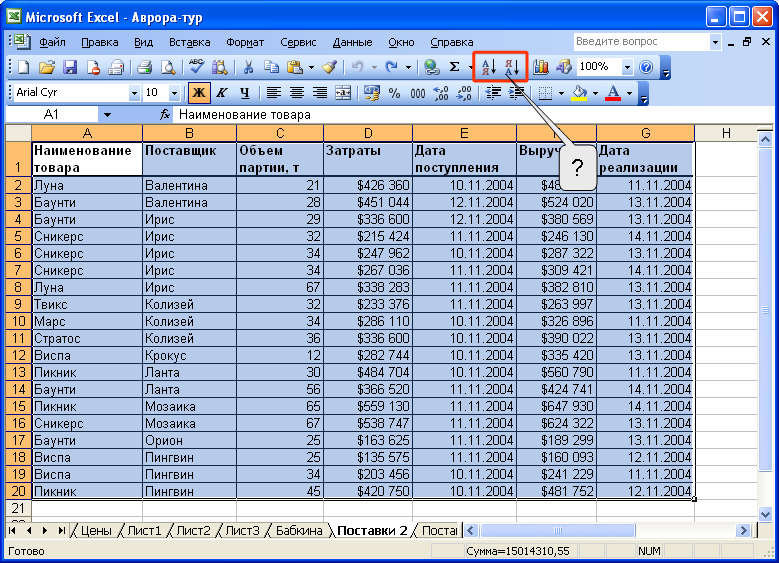This screenshot has width=779, height=563.
Task: Toggle underline Ч formatting
Action: (244, 93)
